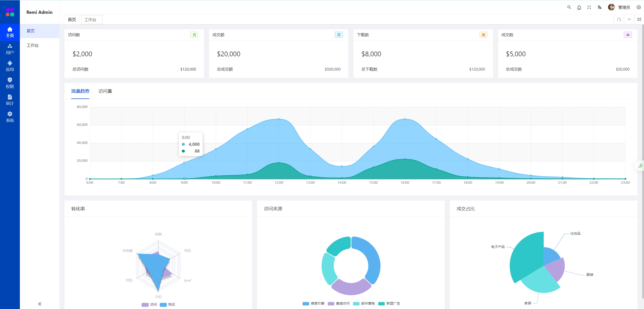The image size is (644, 309).
Task: Click the search magnifier icon
Action: [x=569, y=7]
